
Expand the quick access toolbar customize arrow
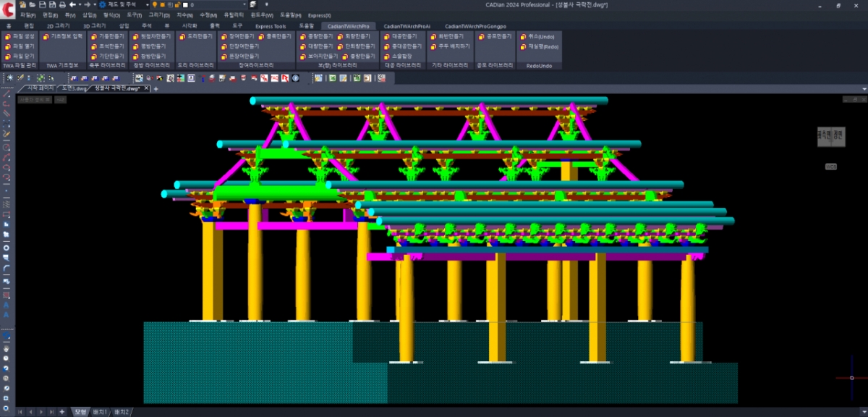coord(266,4)
